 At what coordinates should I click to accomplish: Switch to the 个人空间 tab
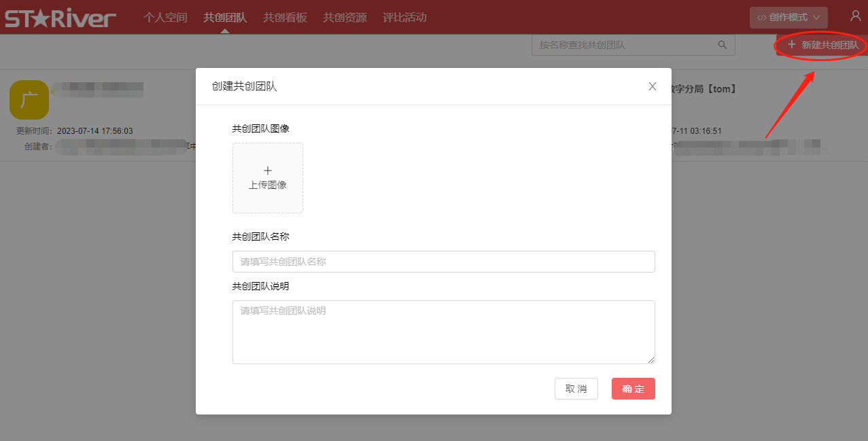[x=165, y=18]
